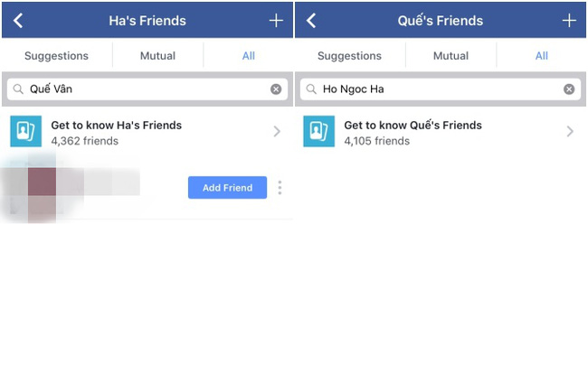This screenshot has height=365, width=588.
Task: Tap the blue card icon for Ha's Friends
Action: click(26, 131)
